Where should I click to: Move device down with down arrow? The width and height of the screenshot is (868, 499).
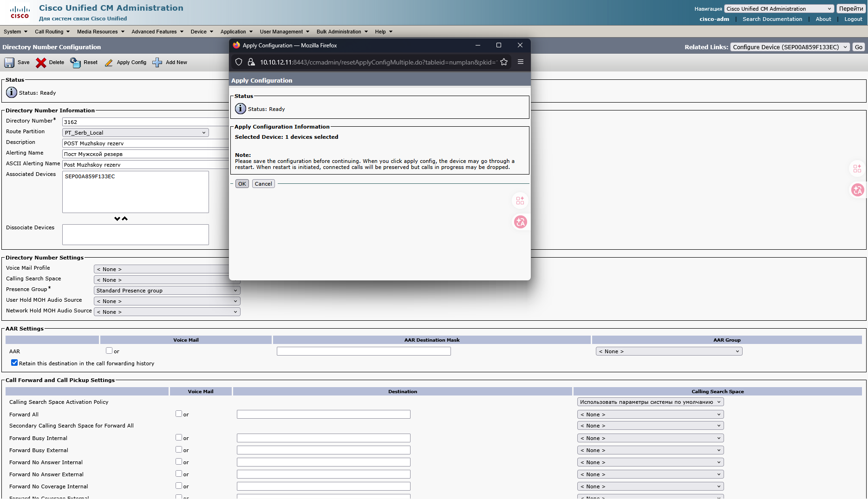tap(117, 219)
